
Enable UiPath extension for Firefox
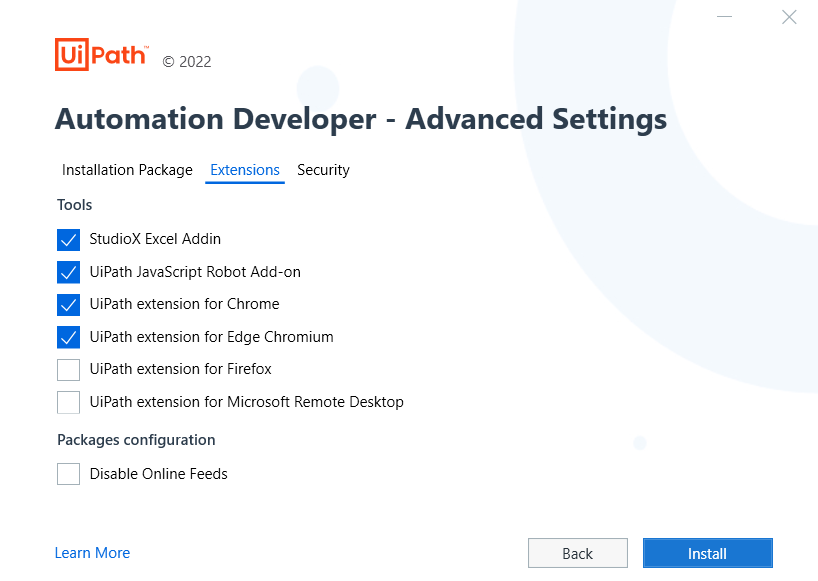click(68, 369)
